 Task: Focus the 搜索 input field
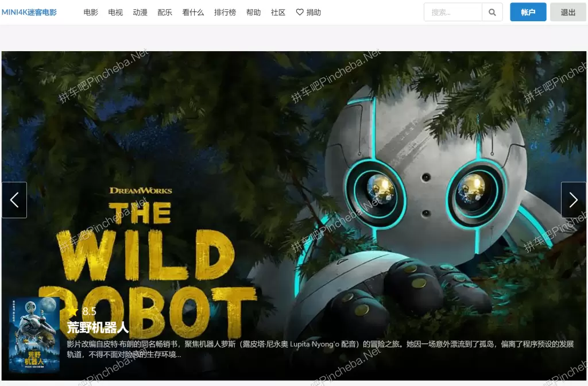click(453, 13)
